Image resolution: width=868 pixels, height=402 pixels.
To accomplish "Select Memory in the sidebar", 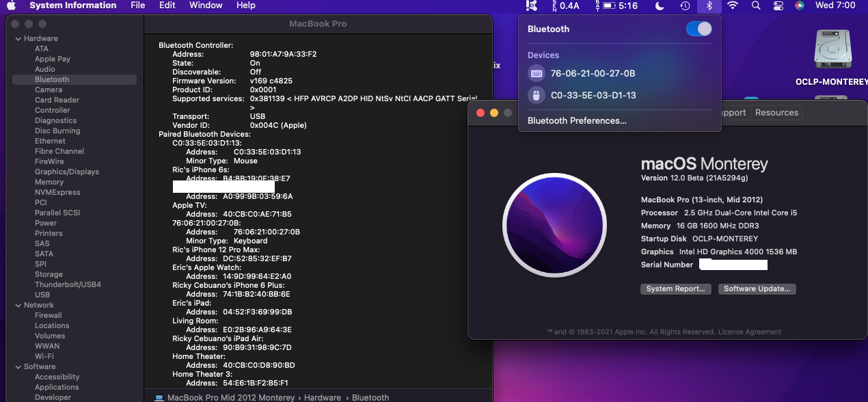I will 49,182.
